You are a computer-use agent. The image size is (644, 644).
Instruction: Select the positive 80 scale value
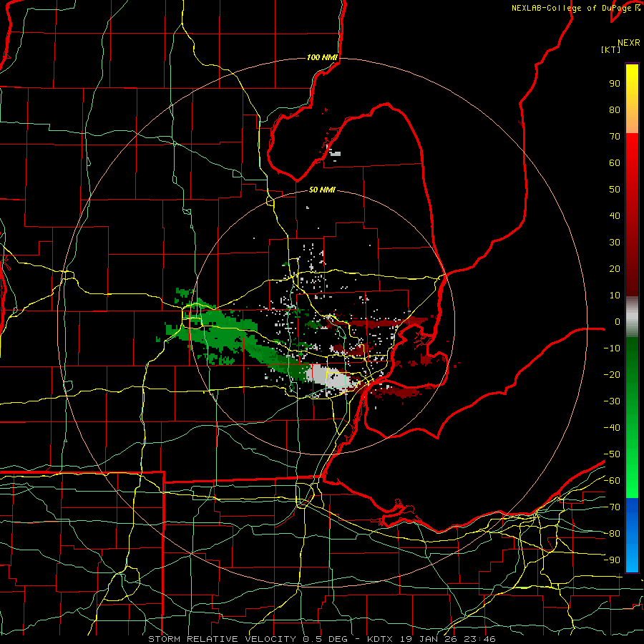click(615, 110)
